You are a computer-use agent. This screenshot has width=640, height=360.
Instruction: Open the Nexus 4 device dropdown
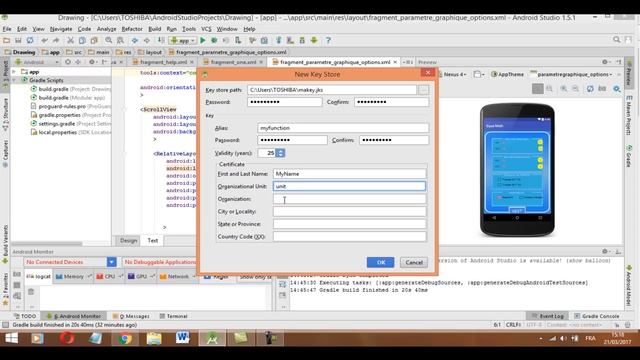[x=453, y=74]
